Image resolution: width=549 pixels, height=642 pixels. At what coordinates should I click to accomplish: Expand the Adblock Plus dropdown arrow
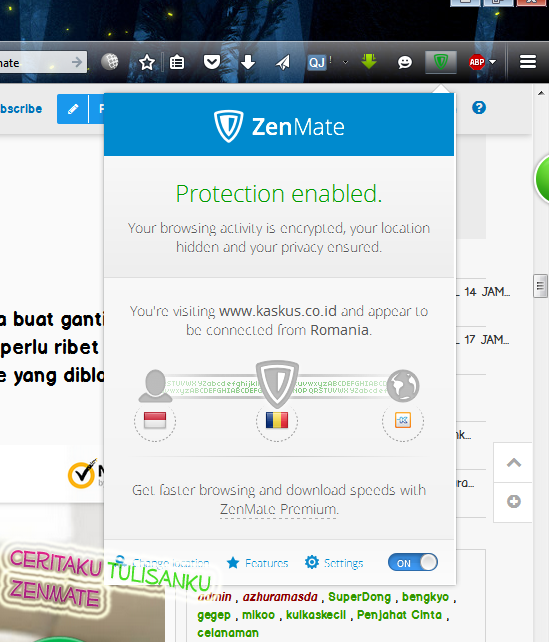tap(493, 62)
